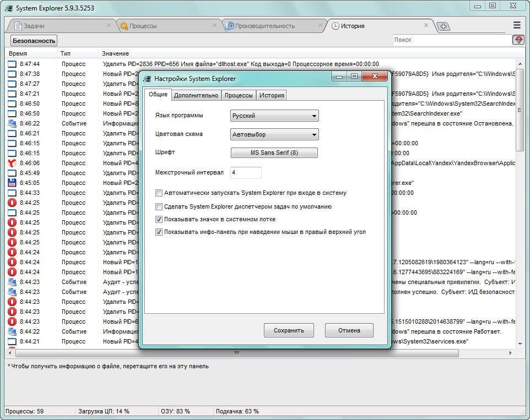Click the event icon at 8:44:22
This screenshot has width=530, height=420.
point(12,331)
